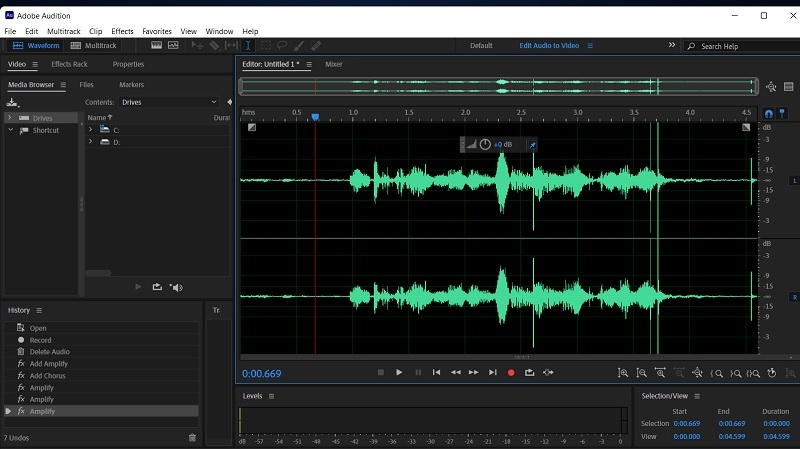Image resolution: width=800 pixels, height=449 pixels.
Task: Switch to Multitrack editor view
Action: pos(94,46)
